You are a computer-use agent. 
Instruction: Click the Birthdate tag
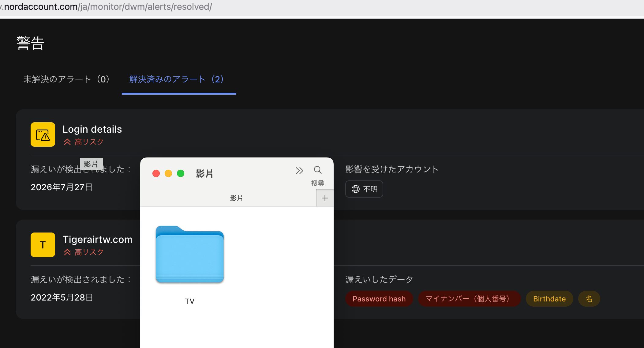point(549,299)
